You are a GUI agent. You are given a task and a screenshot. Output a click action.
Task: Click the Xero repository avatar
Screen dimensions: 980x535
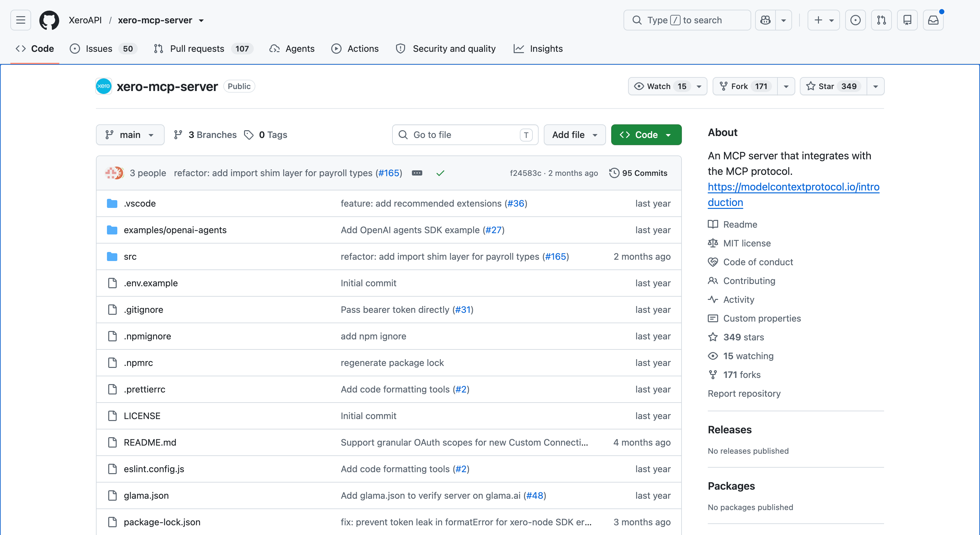click(x=103, y=86)
